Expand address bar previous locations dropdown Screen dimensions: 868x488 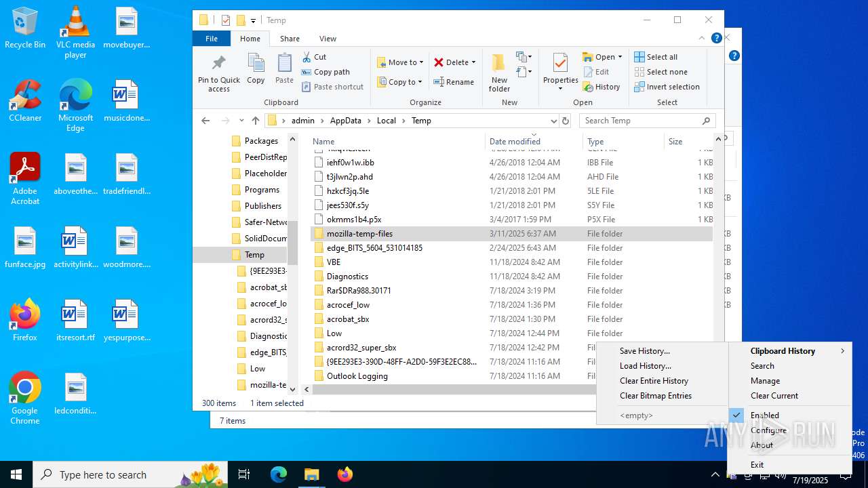[x=553, y=121]
